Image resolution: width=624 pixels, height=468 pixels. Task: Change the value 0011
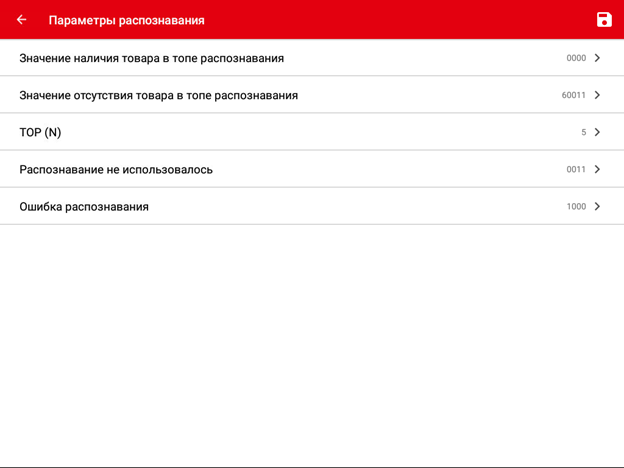coord(576,169)
